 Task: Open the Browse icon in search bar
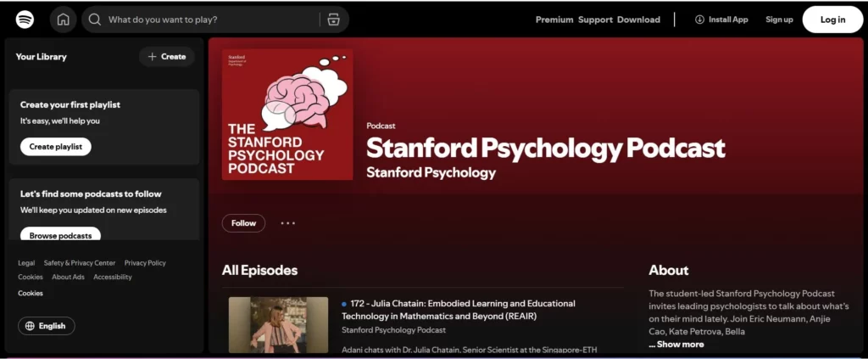coord(333,20)
